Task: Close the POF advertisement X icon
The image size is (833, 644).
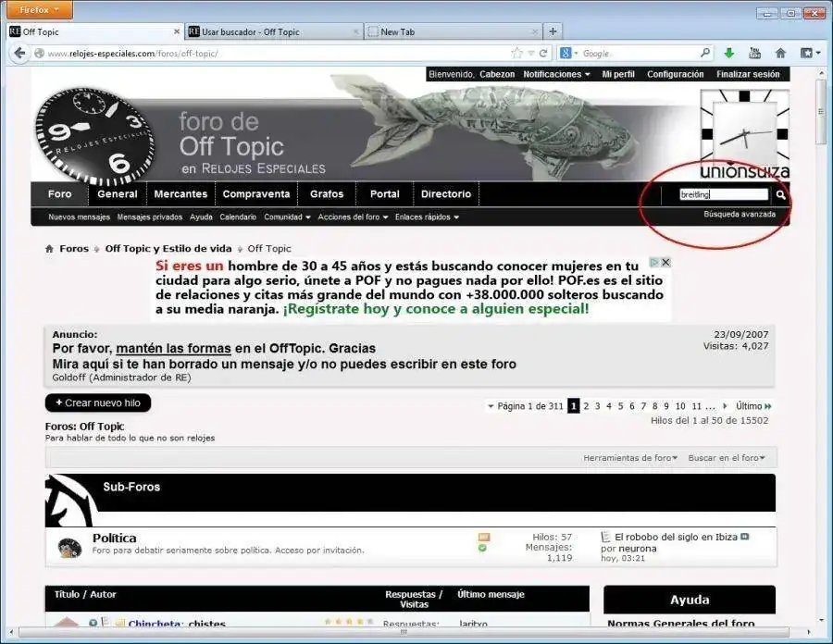Action: (665, 263)
